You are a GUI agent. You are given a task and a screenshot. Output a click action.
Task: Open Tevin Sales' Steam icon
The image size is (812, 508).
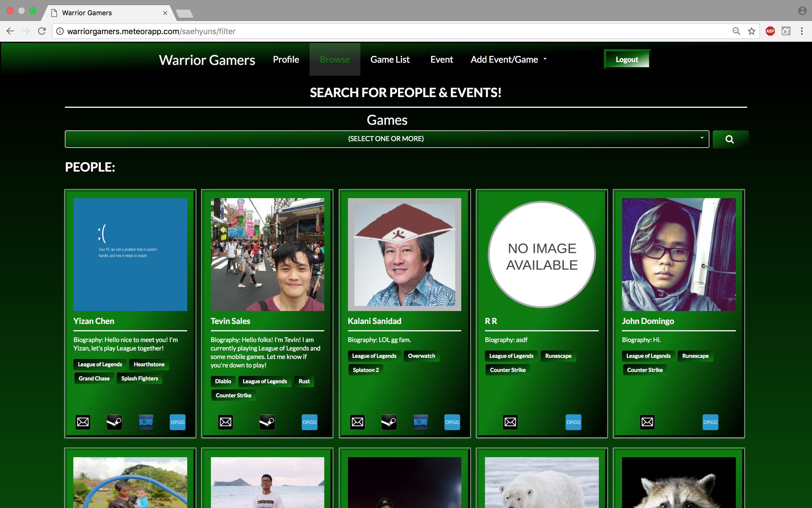pyautogui.click(x=267, y=422)
